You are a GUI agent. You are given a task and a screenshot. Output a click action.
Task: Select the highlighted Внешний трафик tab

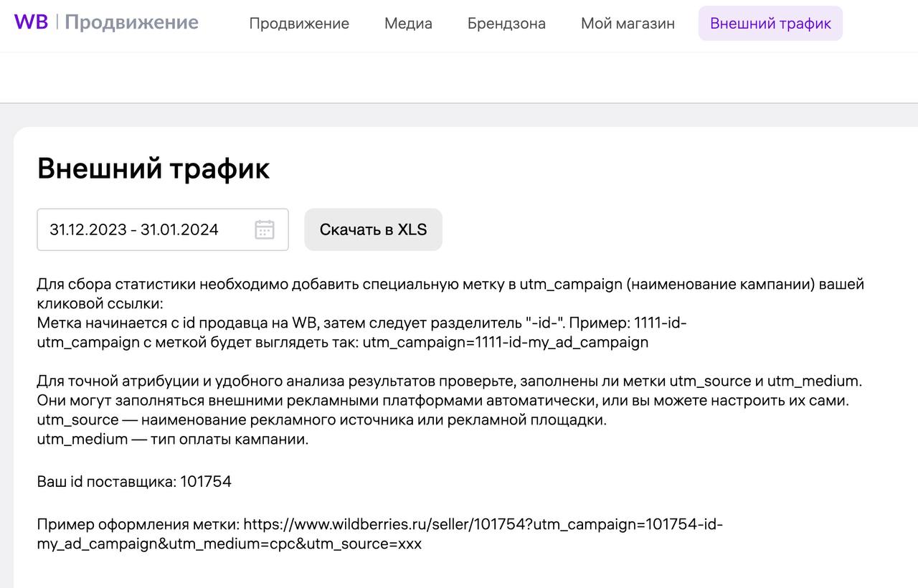tap(770, 24)
